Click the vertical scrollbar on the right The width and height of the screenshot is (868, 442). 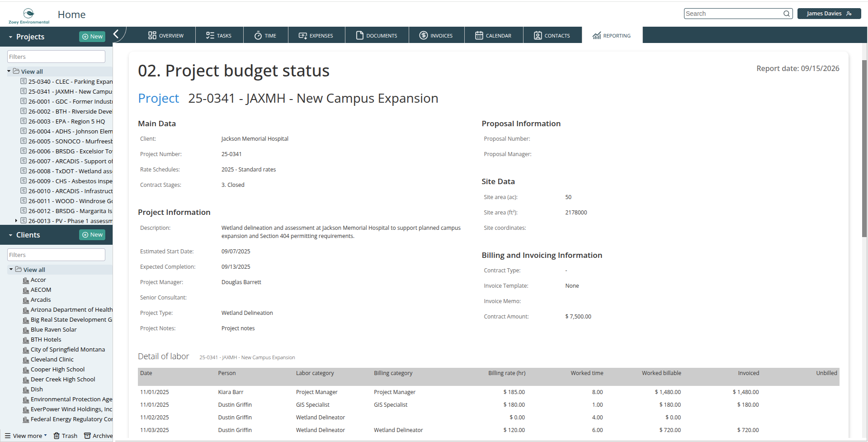click(864, 148)
